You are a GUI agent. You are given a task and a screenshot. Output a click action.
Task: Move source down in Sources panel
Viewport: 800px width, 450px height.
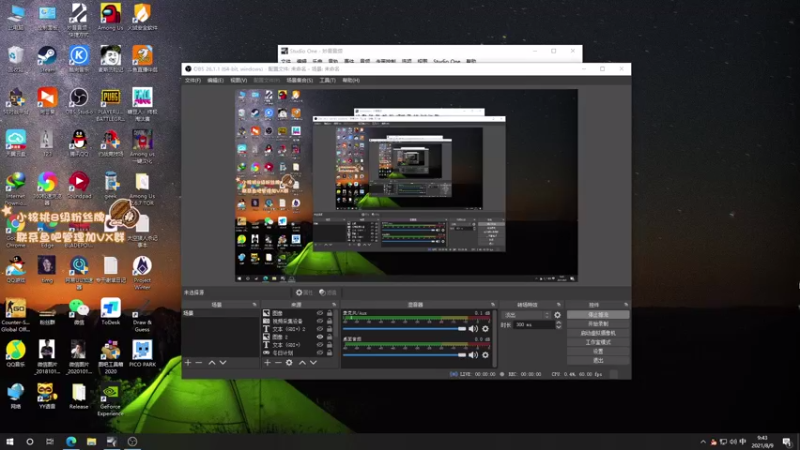(x=313, y=362)
